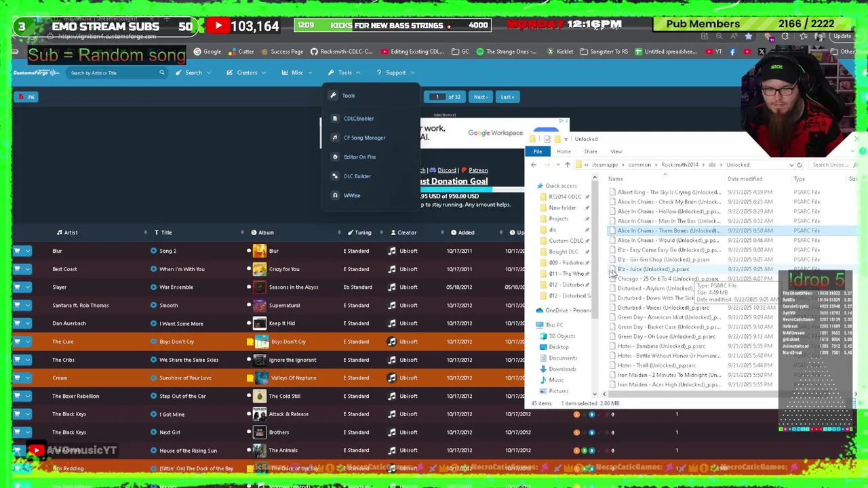Jump to Last page of results
The image size is (868, 488).
coord(507,97)
